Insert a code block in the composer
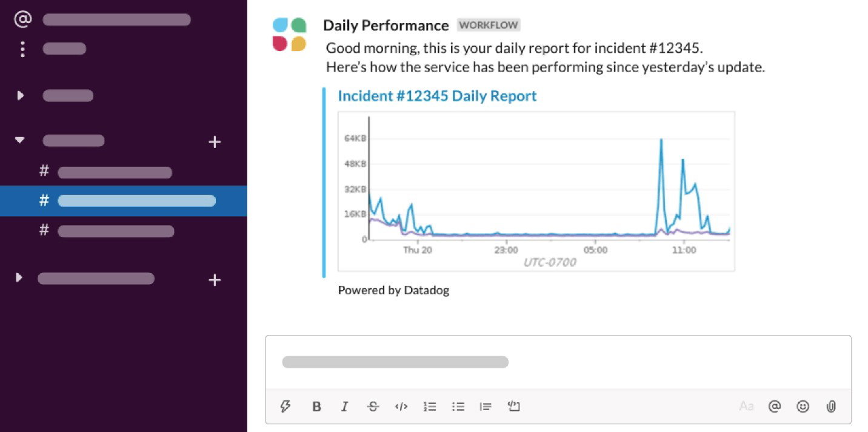The width and height of the screenshot is (868, 432). click(x=513, y=407)
